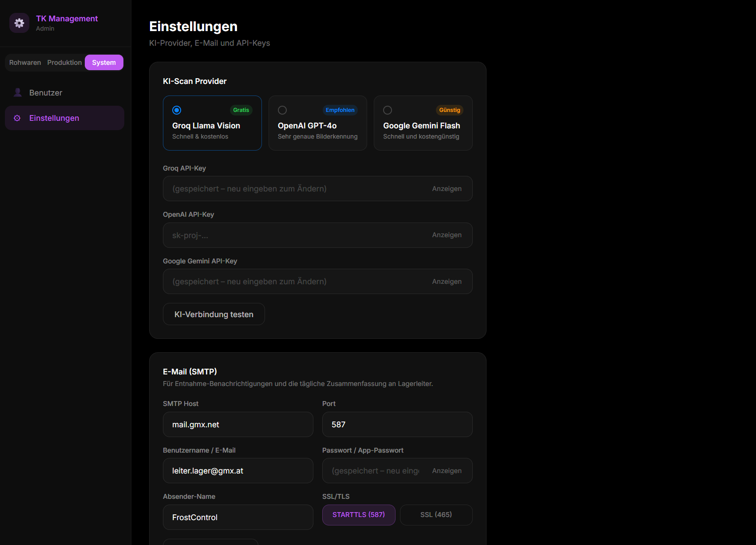The image size is (756, 545).
Task: Reveal the SMTP Passwort via Anzeigen
Action: (x=447, y=470)
